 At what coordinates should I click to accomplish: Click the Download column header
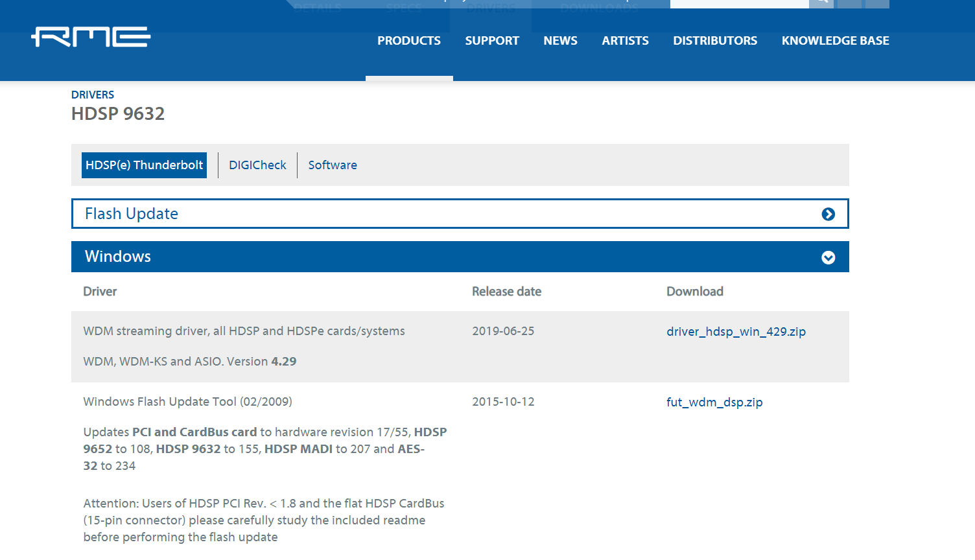click(x=695, y=292)
